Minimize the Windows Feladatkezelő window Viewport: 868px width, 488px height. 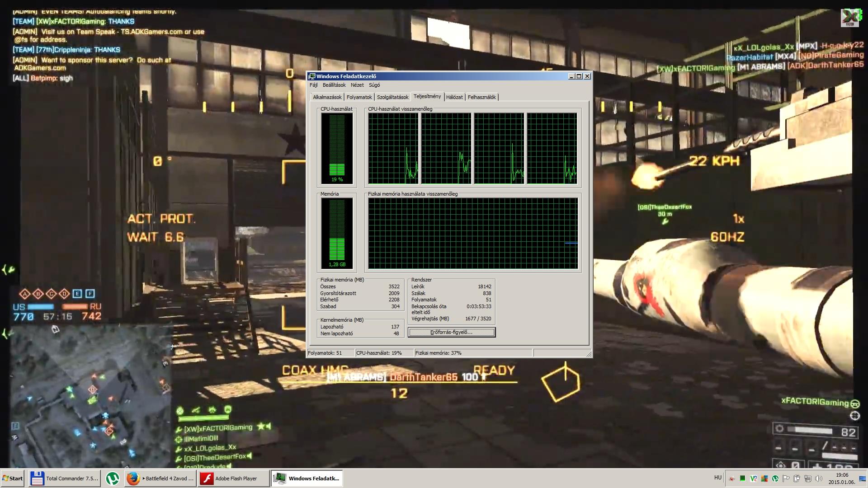tap(571, 76)
